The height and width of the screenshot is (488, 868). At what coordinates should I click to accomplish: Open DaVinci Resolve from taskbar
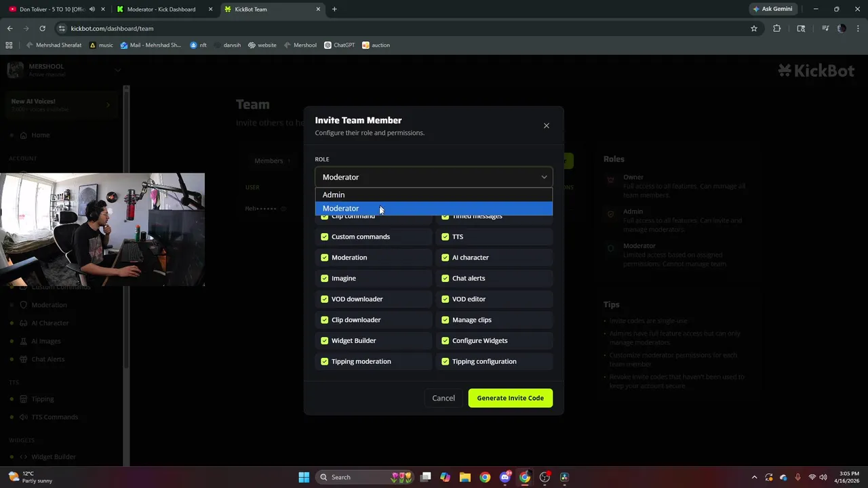click(x=564, y=477)
